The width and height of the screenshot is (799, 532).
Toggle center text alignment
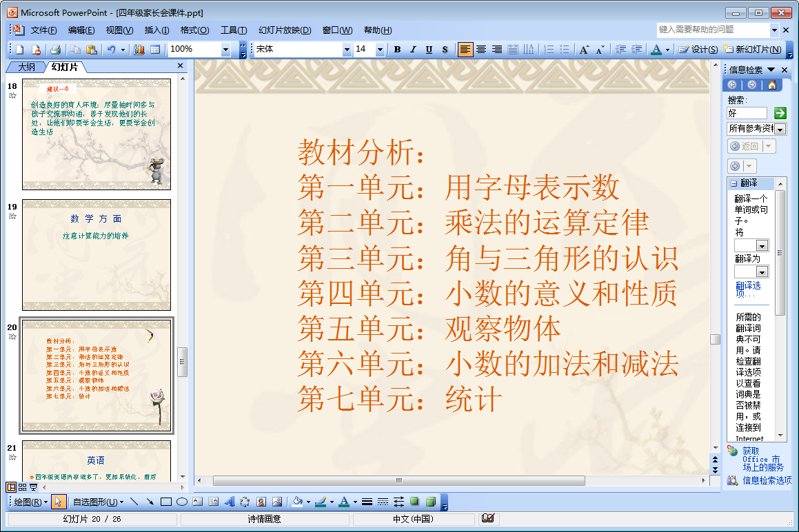tap(481, 50)
